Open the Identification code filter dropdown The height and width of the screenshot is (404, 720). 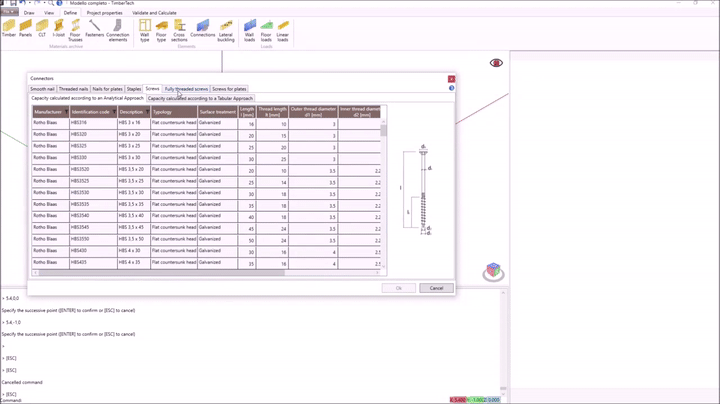click(113, 112)
